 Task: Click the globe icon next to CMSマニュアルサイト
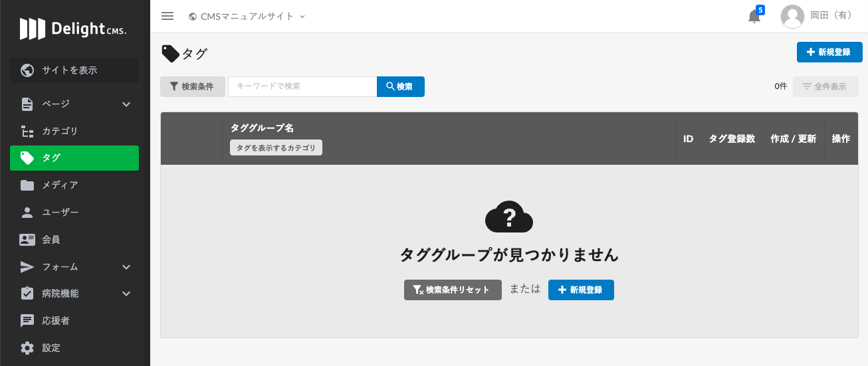click(x=193, y=16)
